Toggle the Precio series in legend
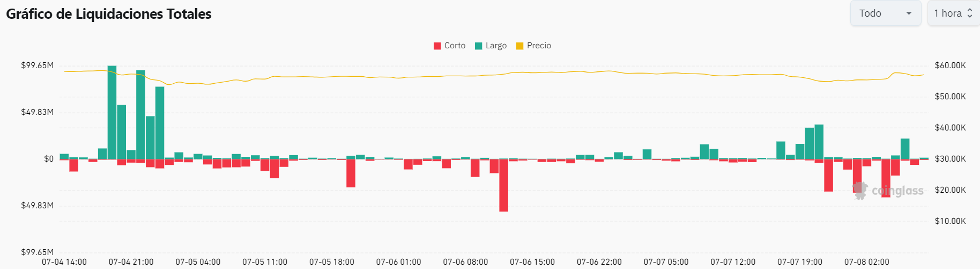The height and width of the screenshot is (269, 980). coord(539,46)
